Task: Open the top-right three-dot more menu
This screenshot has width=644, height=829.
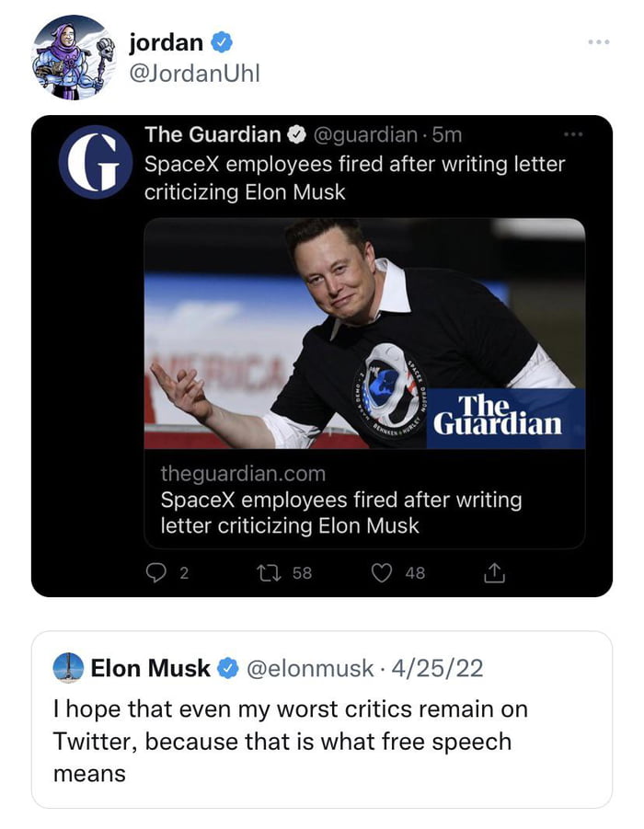Action: tap(600, 42)
